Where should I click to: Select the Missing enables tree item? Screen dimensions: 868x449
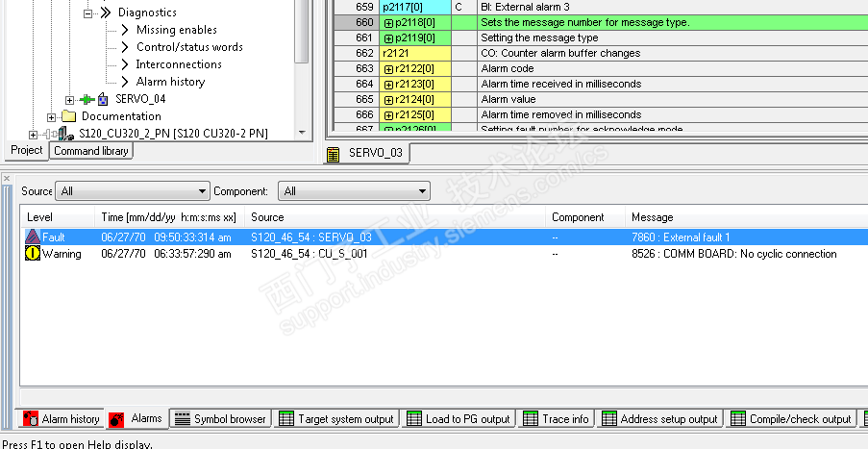[x=177, y=30]
